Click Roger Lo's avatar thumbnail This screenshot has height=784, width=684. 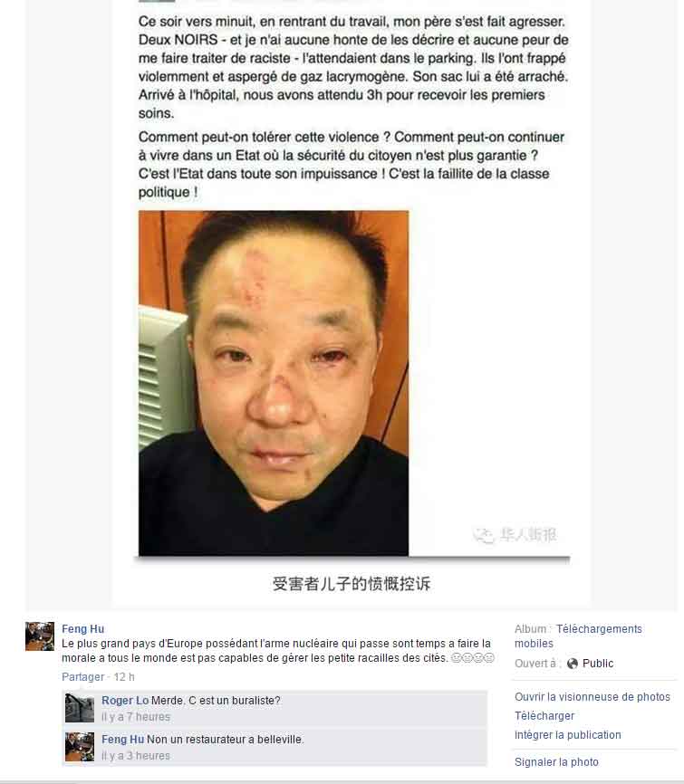(x=80, y=707)
